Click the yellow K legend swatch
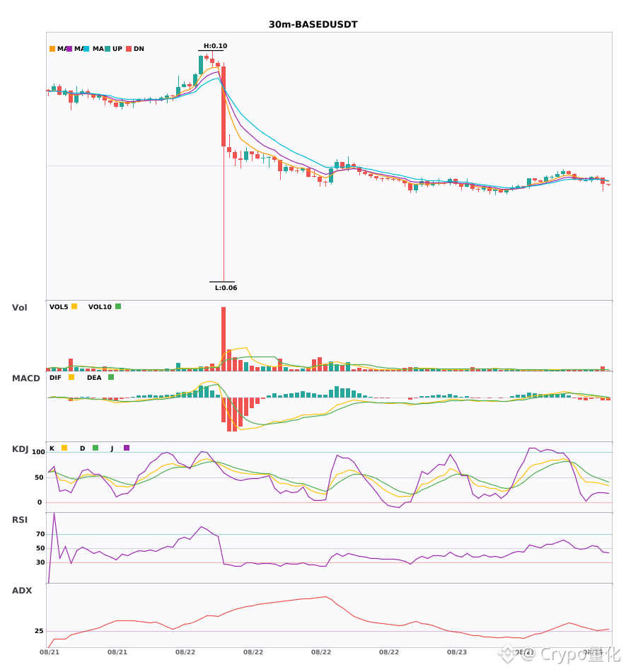 [64, 448]
